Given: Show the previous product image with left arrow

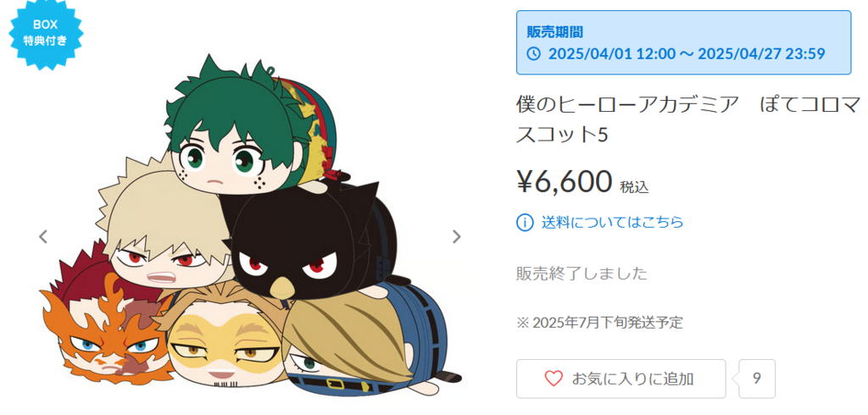Looking at the screenshot, I should 42,237.
